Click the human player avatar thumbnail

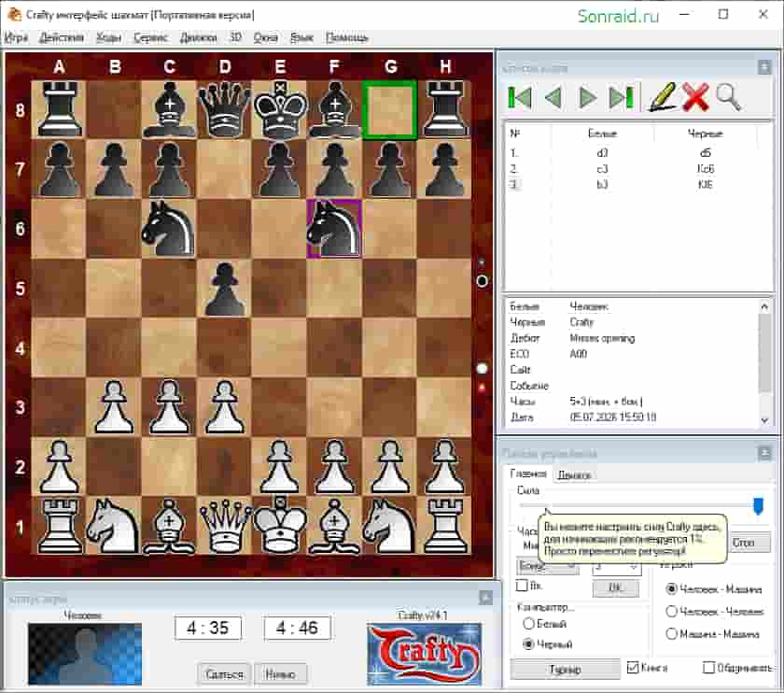[x=85, y=654]
